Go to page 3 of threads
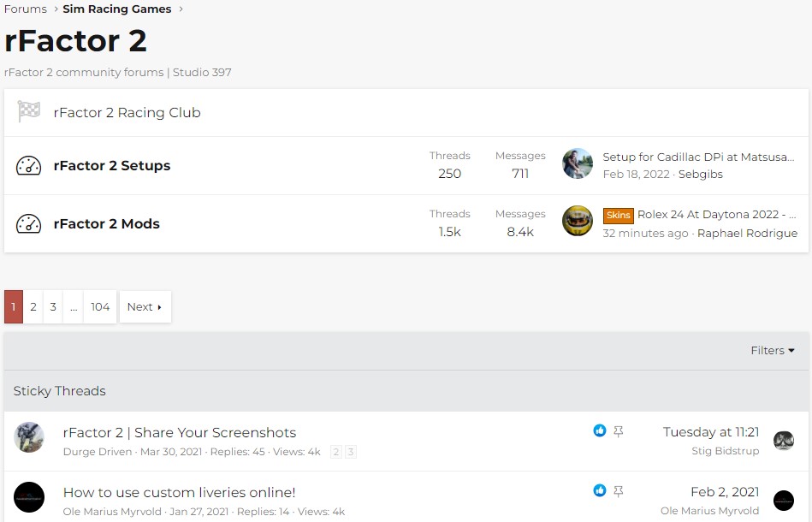The width and height of the screenshot is (812, 522). click(53, 306)
